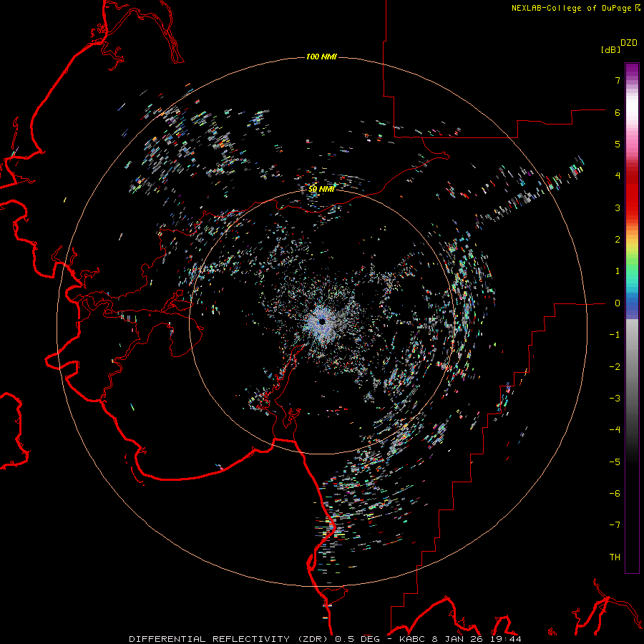The height and width of the screenshot is (644, 644).
Task: Click the 5 value on color scale
Action: click(618, 144)
